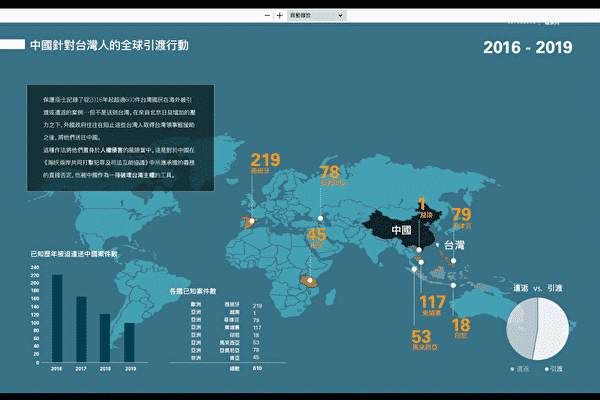Screen dimensions: 600x400
Task: Click the Spain orange map marker
Action: [x=247, y=222]
